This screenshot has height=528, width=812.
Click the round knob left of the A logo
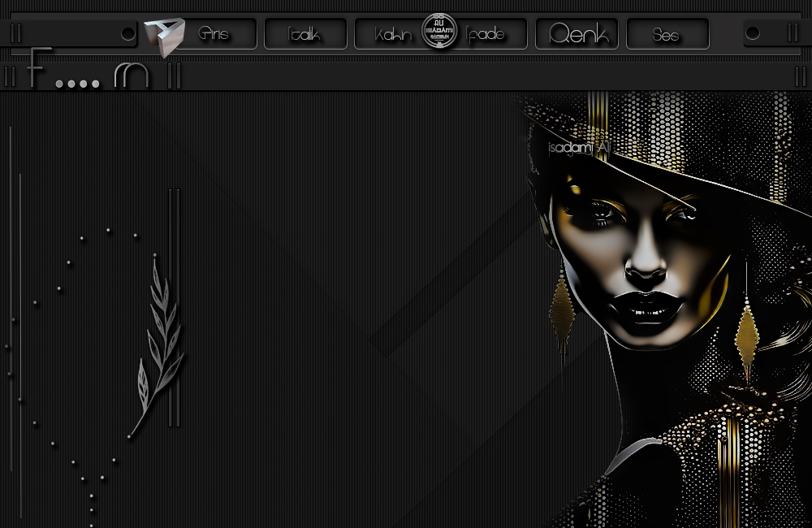(128, 33)
